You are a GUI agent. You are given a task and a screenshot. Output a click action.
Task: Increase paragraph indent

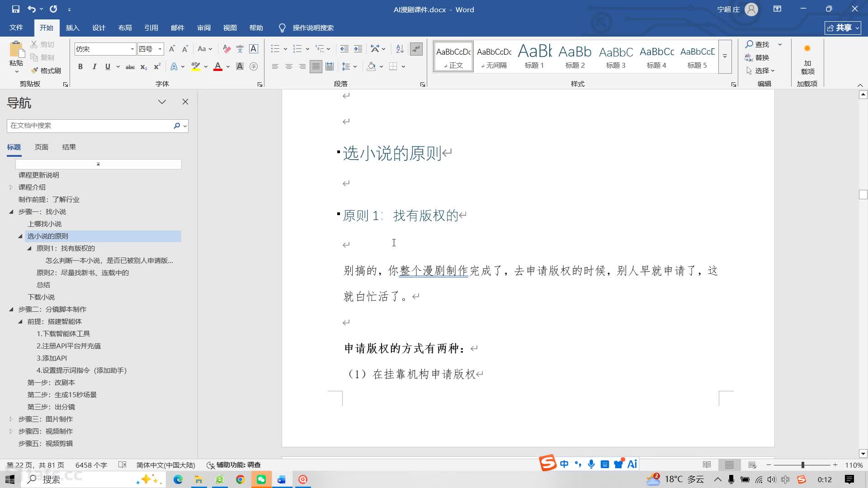(x=358, y=49)
